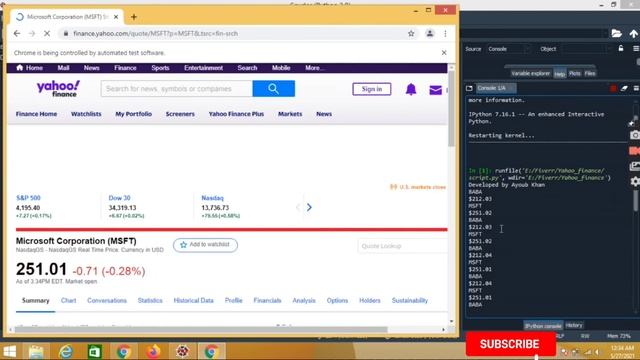The height and width of the screenshot is (360, 640).
Task: Show next market indices with arrow
Action: 309,207
